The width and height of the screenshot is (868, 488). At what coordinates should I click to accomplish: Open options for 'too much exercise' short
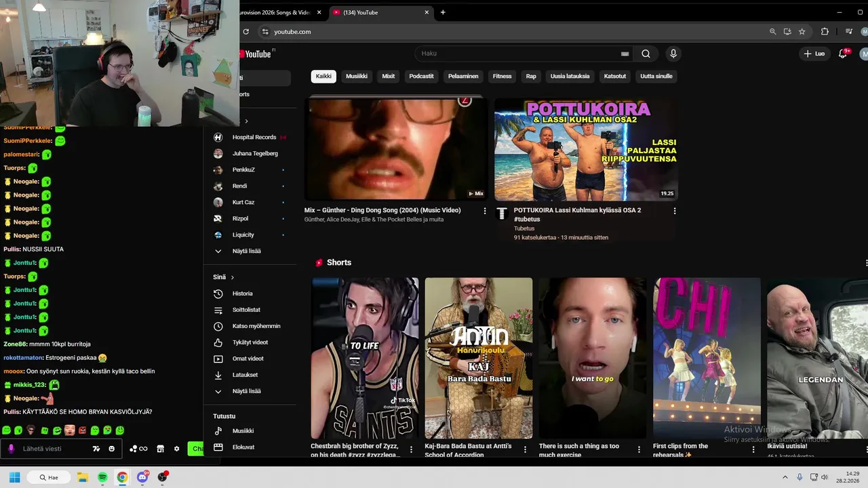(x=639, y=449)
